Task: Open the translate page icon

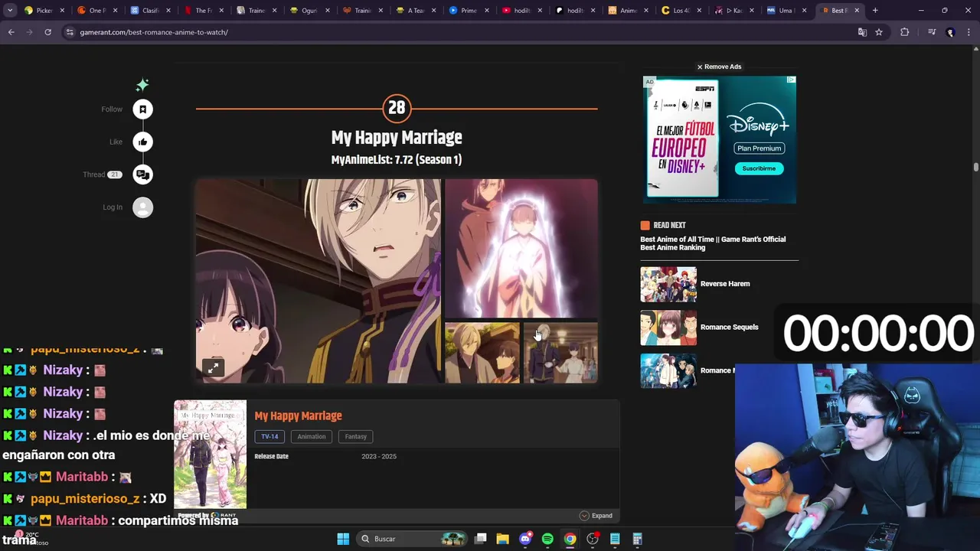Action: (x=862, y=32)
